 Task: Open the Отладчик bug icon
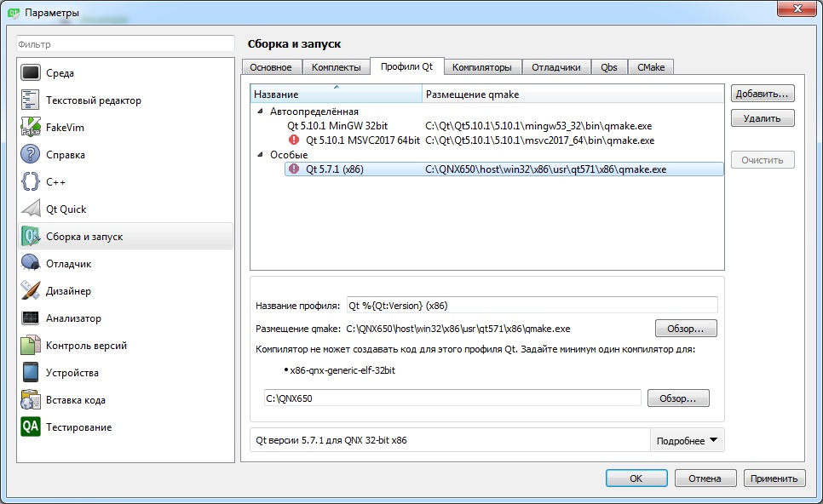tap(31, 263)
